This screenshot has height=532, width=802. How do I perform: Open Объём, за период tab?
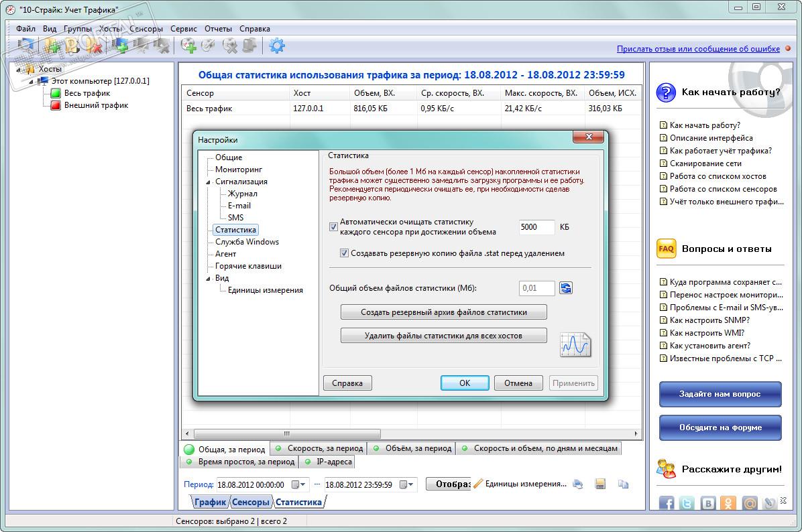(412, 448)
